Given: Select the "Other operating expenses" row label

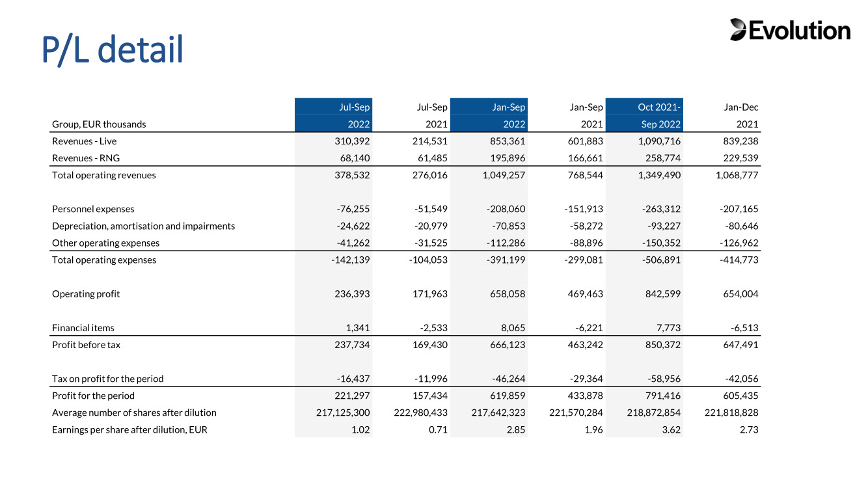Looking at the screenshot, I should pyautogui.click(x=105, y=243).
